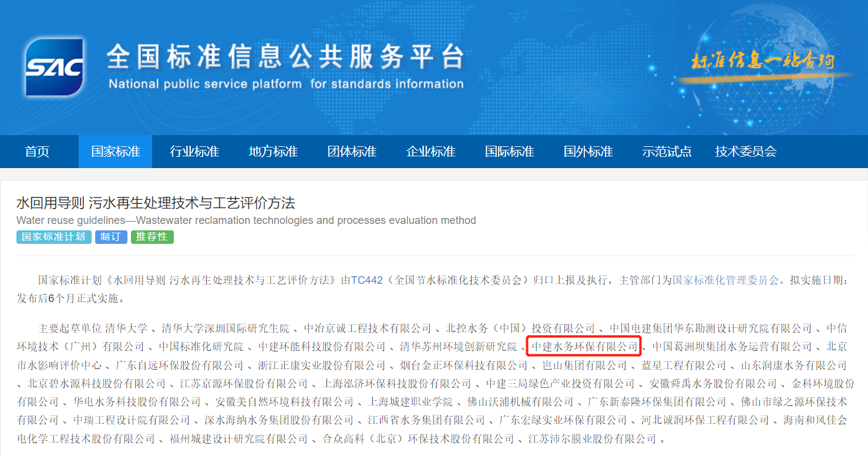Open 上海泓济环保科技股份有限公司 link

click(x=397, y=384)
